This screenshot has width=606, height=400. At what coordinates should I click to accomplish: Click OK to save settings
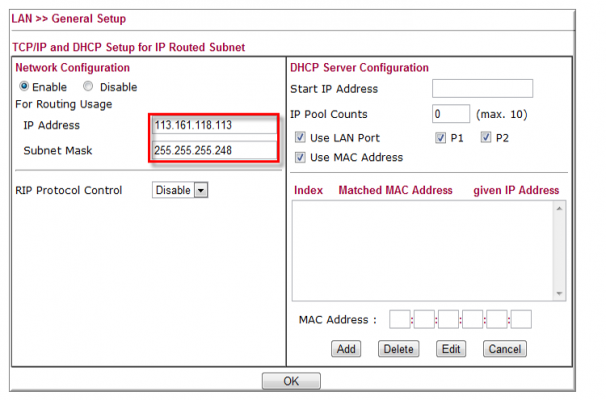pyautogui.click(x=291, y=381)
